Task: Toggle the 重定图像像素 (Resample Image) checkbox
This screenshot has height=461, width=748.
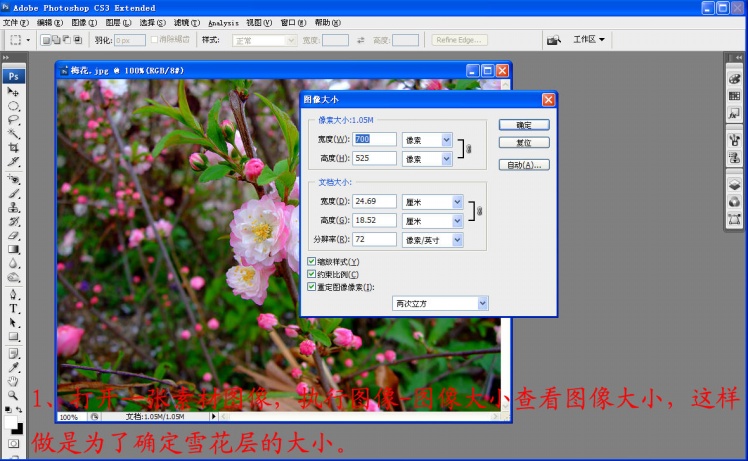Action: pos(313,287)
